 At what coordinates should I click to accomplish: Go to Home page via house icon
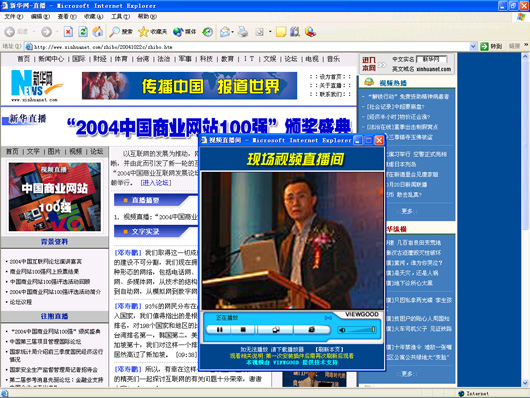(98, 32)
